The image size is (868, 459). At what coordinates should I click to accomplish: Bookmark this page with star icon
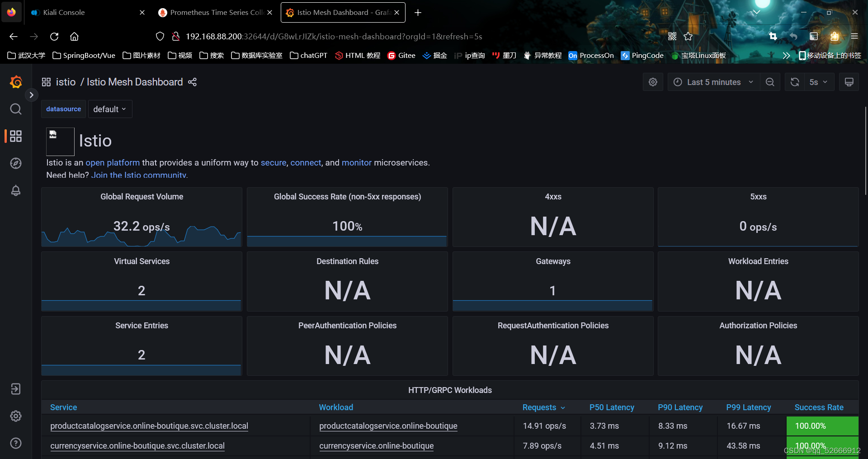[688, 37]
